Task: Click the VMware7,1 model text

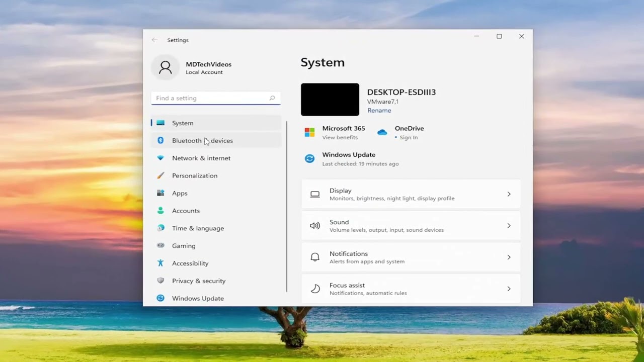Action: [x=383, y=102]
